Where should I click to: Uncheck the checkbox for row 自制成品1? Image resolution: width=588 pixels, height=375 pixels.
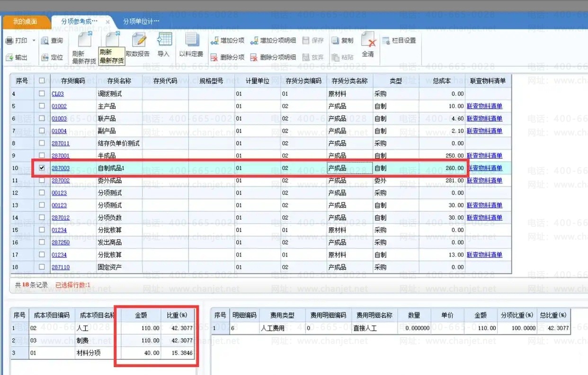click(42, 168)
